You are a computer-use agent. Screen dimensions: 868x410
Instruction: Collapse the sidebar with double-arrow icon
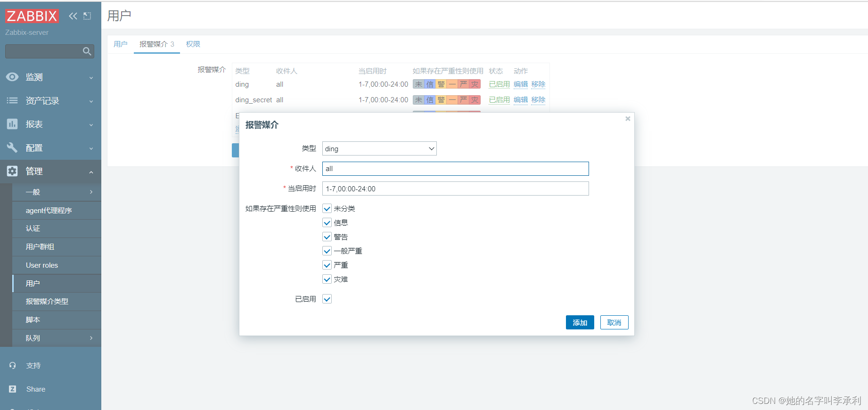tap(73, 16)
